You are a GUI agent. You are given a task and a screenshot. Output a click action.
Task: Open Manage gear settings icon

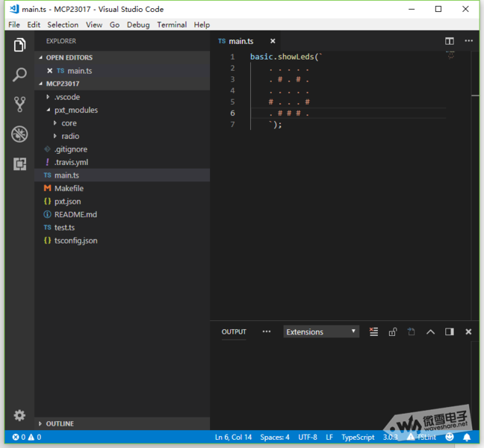pyautogui.click(x=19, y=415)
